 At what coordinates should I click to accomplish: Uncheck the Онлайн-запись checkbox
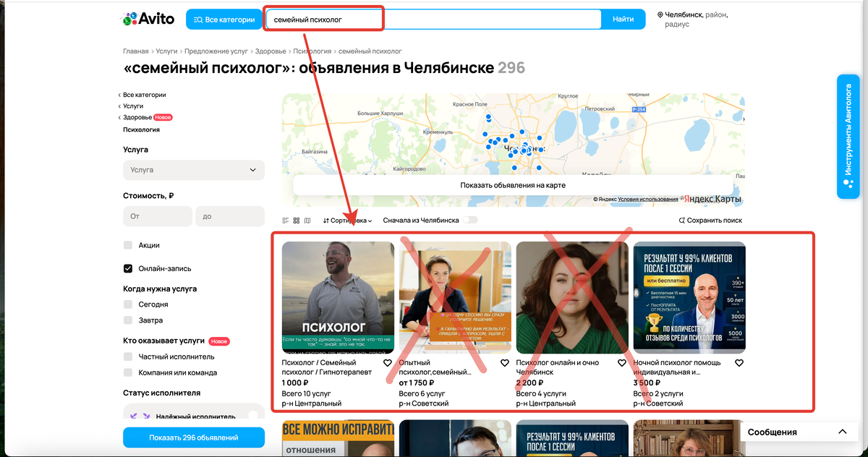point(128,268)
